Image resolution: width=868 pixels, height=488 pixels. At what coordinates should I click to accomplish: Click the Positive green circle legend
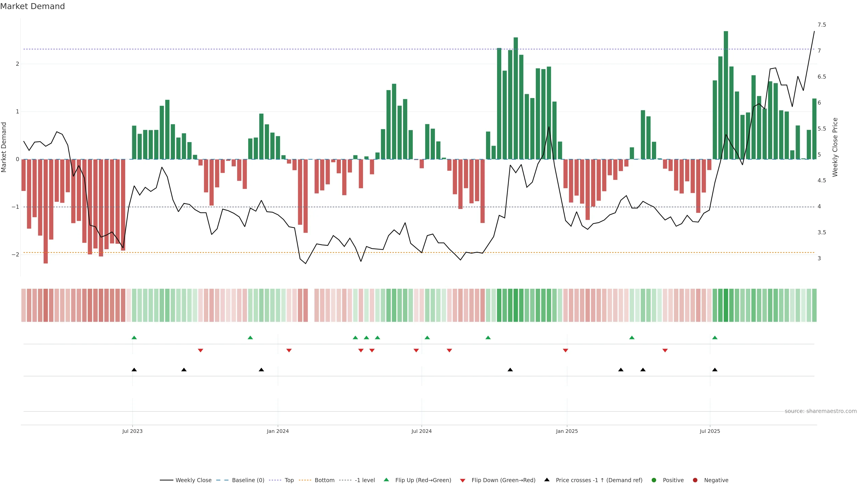tap(654, 480)
